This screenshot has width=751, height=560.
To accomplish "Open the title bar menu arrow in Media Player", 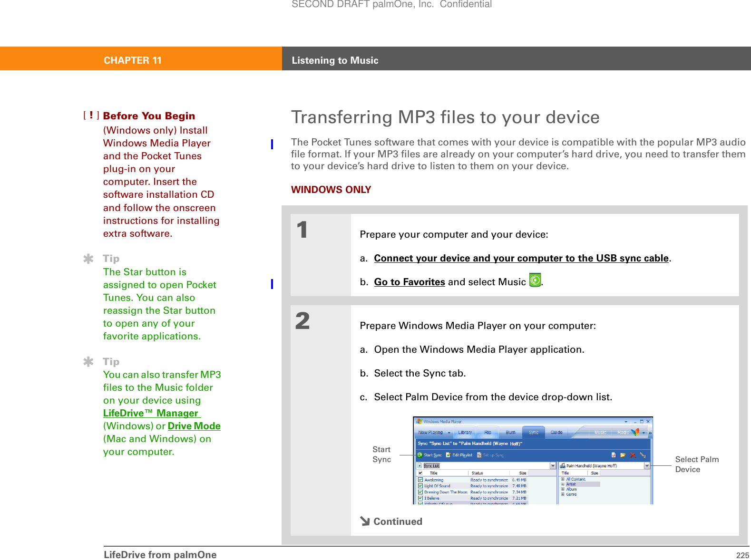I will click(x=626, y=422).
